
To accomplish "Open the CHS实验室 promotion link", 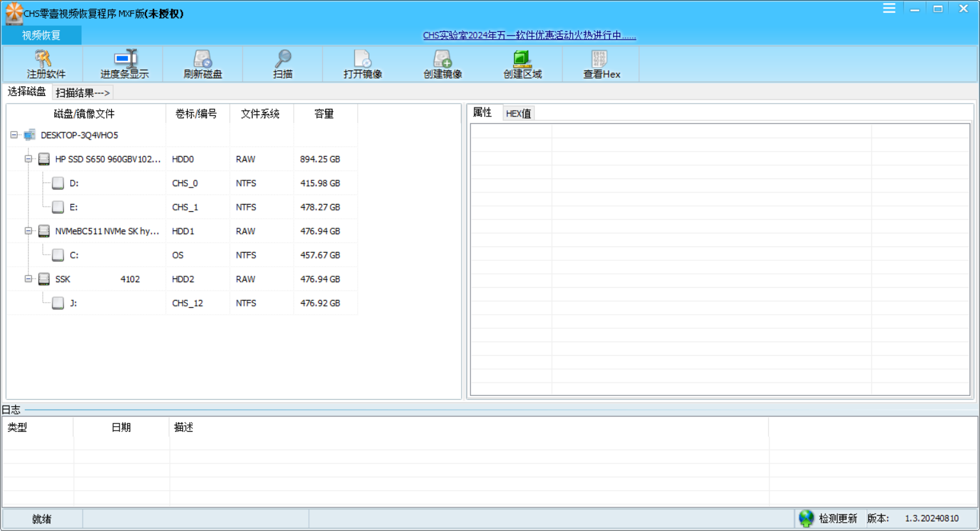I will coord(527,36).
